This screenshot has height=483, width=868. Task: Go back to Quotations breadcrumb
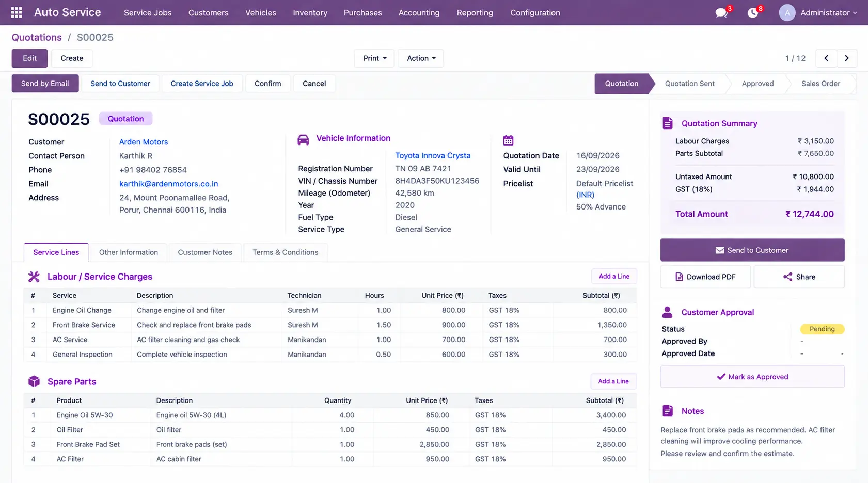tap(37, 37)
